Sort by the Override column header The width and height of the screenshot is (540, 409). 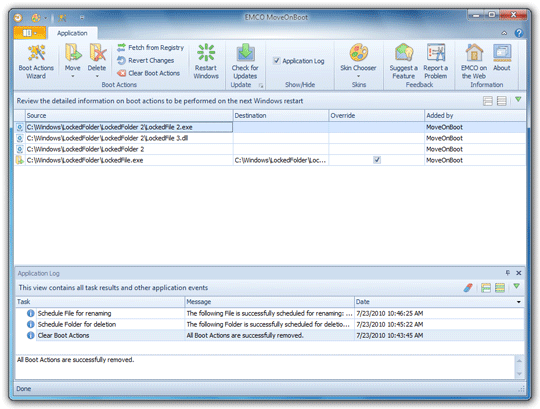click(x=377, y=115)
